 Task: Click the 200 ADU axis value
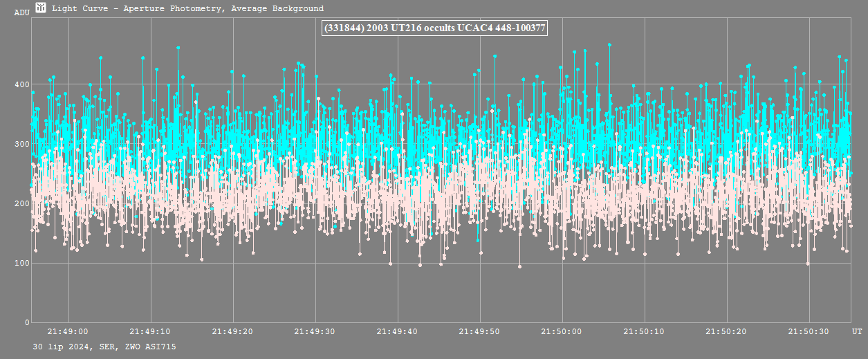[x=22, y=204]
